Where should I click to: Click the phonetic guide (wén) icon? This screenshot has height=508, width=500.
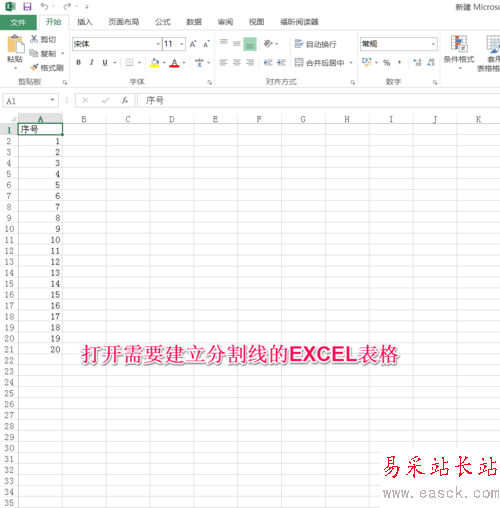pos(199,62)
